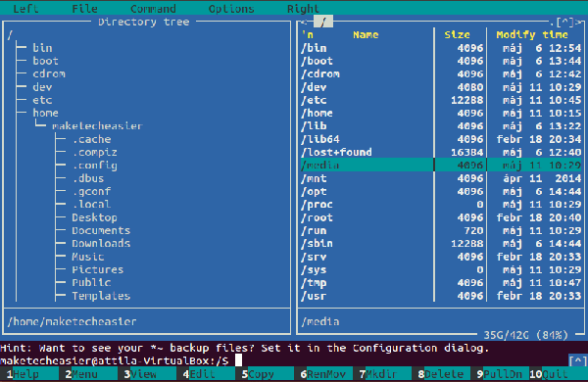The image size is (588, 382).
Task: Select /opt in the right panel
Action: (441, 191)
